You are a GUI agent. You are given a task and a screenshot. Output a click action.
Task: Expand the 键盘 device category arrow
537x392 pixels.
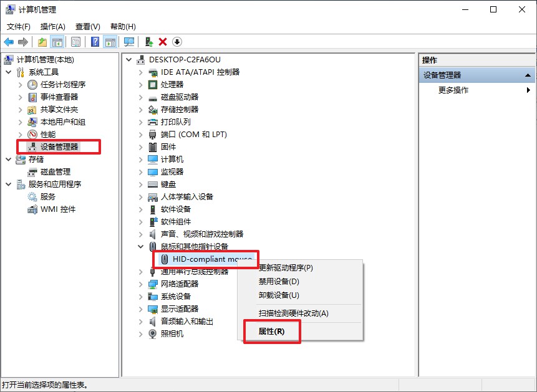(140, 184)
